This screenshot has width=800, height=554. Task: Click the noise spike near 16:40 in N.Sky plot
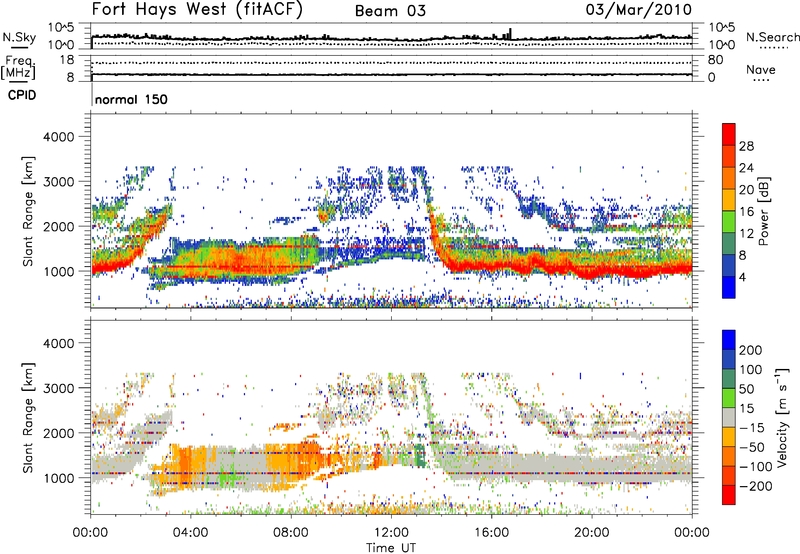[x=510, y=34]
